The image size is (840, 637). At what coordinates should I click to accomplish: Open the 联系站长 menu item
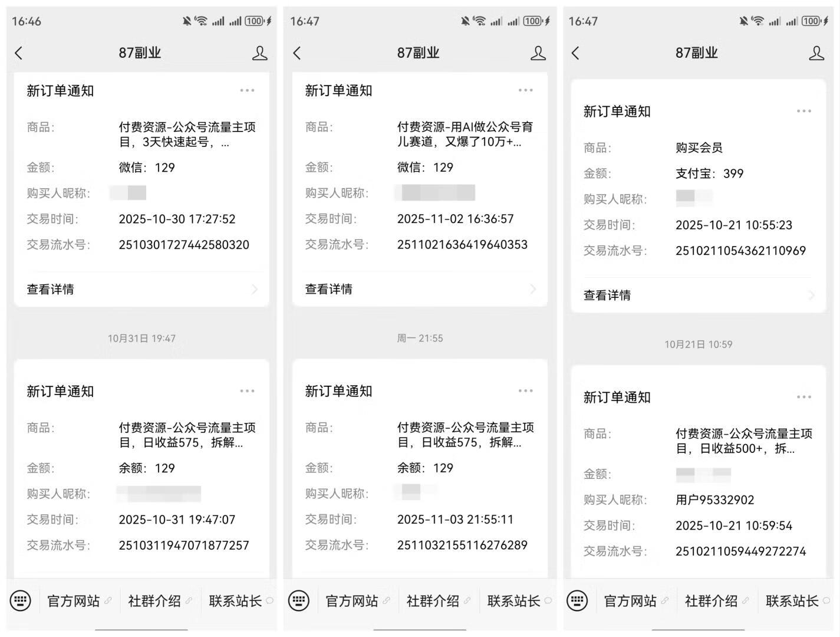point(235,600)
